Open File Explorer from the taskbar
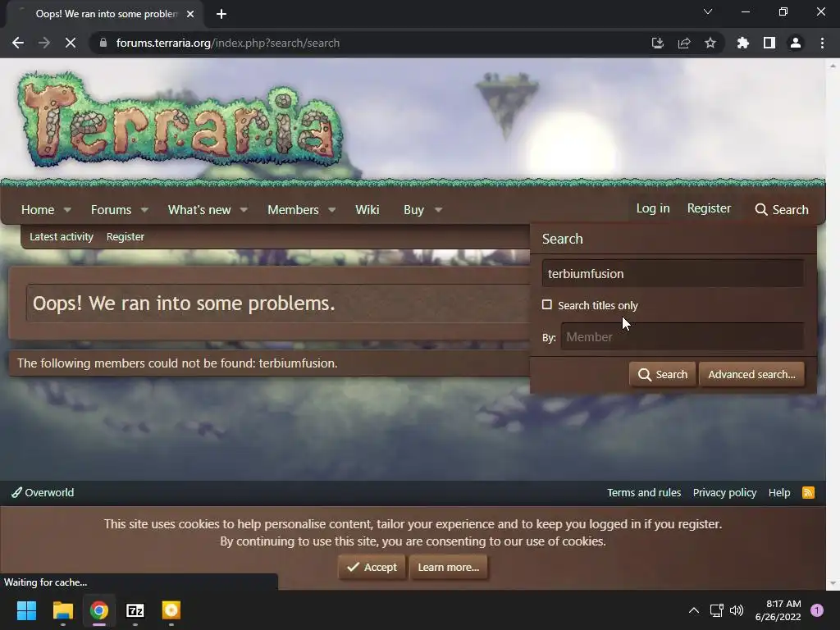Image resolution: width=840 pixels, height=630 pixels. (x=62, y=610)
